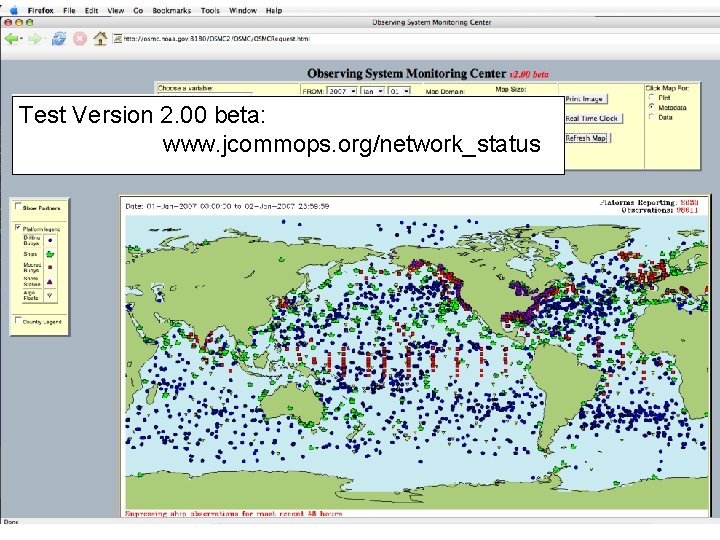Go to the home page via the house icon
Screen dimensions: 720x540
tap(100, 39)
